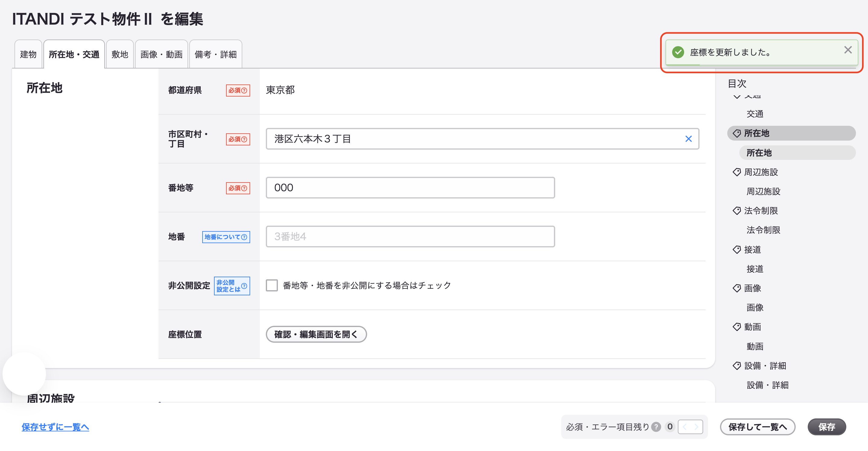
Task: Open the 画像・動画 tab
Action: click(162, 54)
